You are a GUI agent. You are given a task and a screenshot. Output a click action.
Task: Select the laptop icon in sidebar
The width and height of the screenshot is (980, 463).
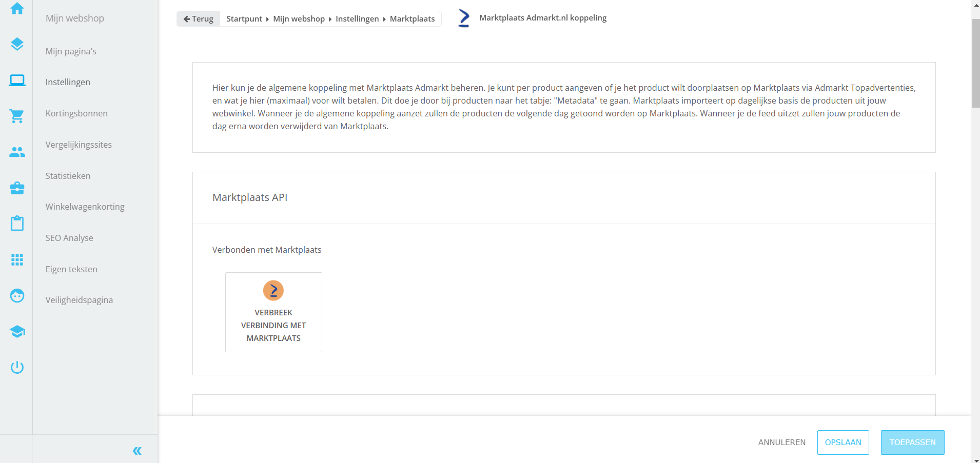17,80
